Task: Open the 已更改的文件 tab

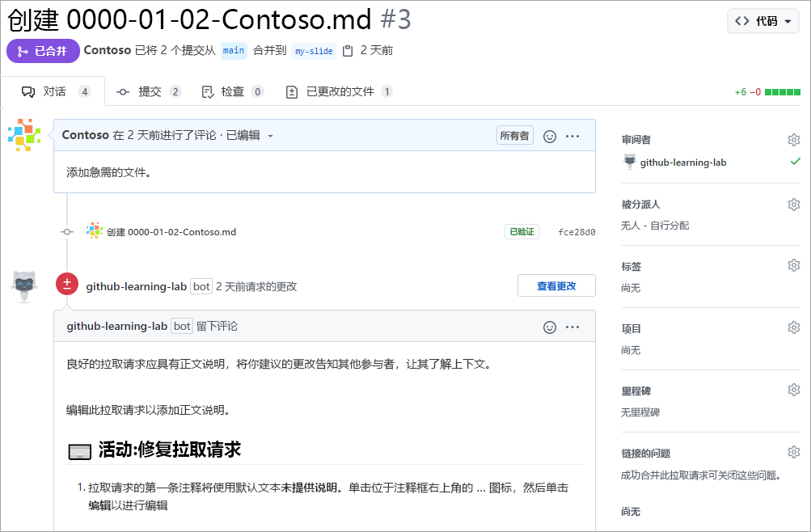Action: point(338,91)
